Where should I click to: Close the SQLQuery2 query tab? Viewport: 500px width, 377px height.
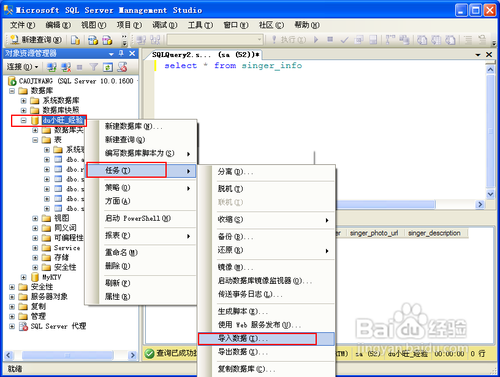[489, 54]
